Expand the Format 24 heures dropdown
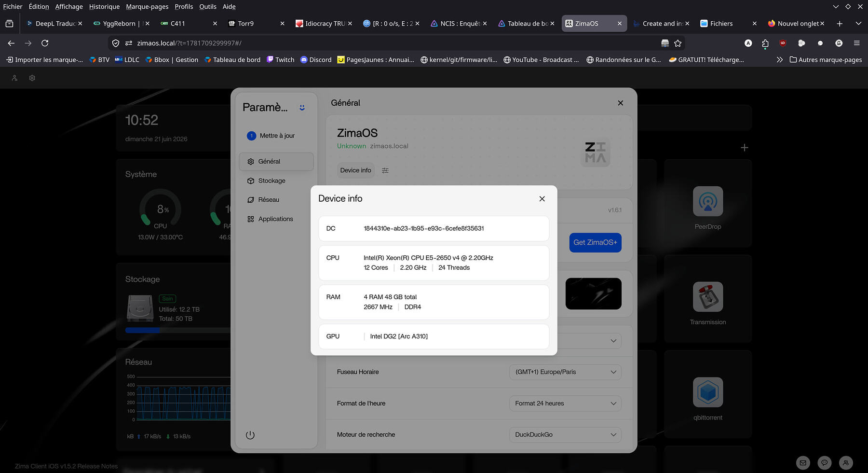The height and width of the screenshot is (473, 868). tap(565, 403)
